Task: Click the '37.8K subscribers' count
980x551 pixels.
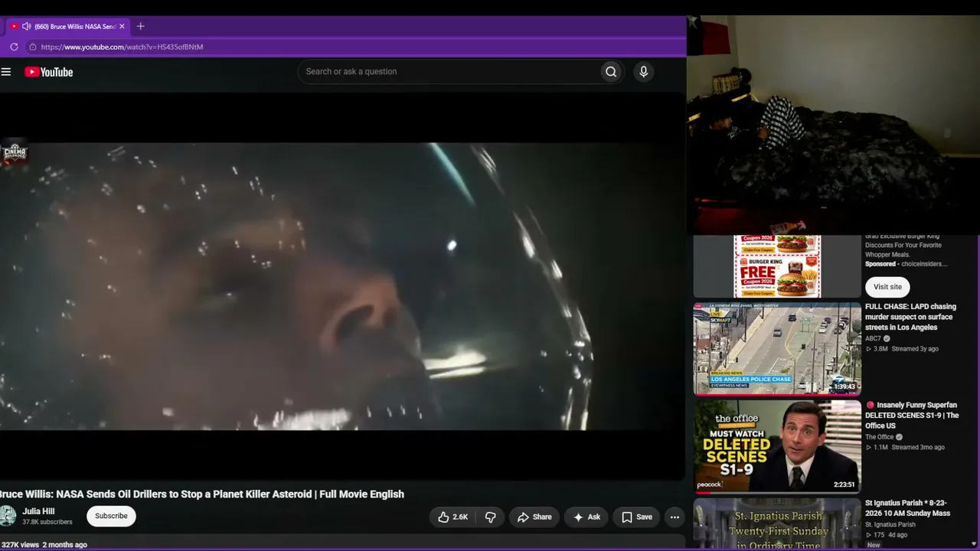Action: pos(47,523)
